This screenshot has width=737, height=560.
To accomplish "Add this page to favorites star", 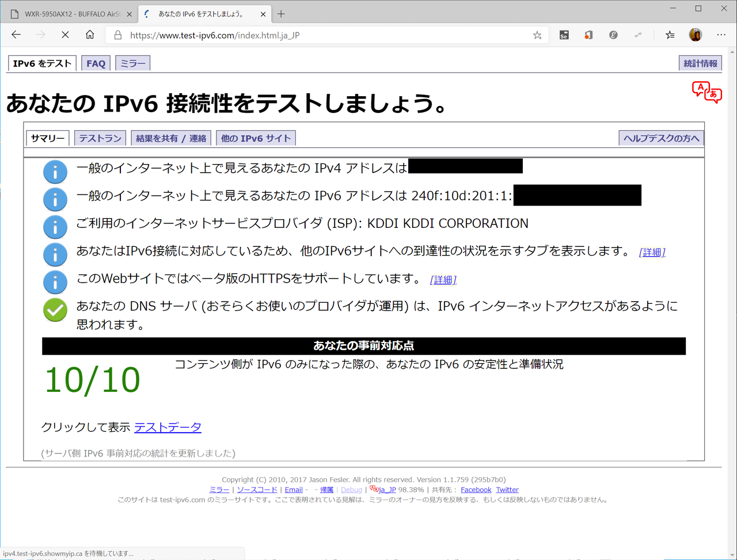I will tap(537, 35).
